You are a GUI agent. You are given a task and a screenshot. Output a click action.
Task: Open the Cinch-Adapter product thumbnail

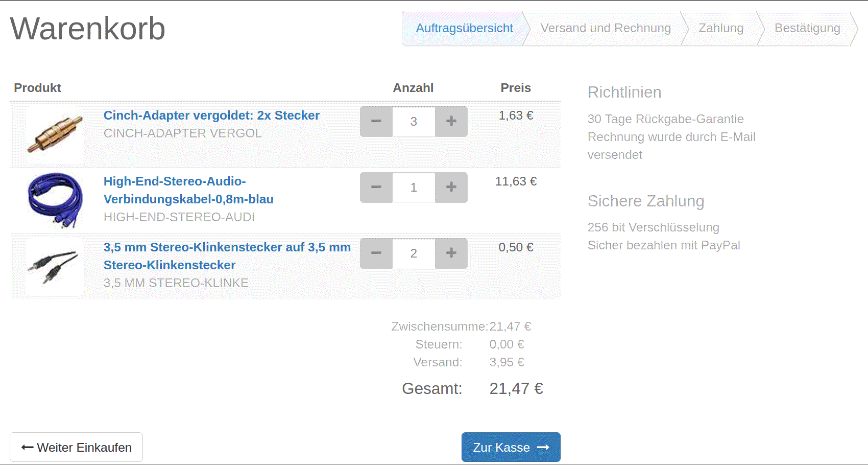pos(55,135)
